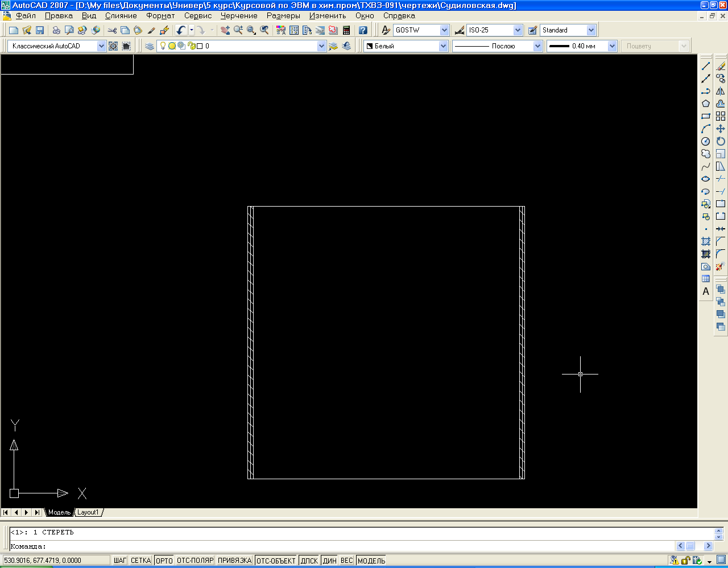The width and height of the screenshot is (728, 568).
Task: Switch to the Layout1 tab
Action: click(88, 512)
